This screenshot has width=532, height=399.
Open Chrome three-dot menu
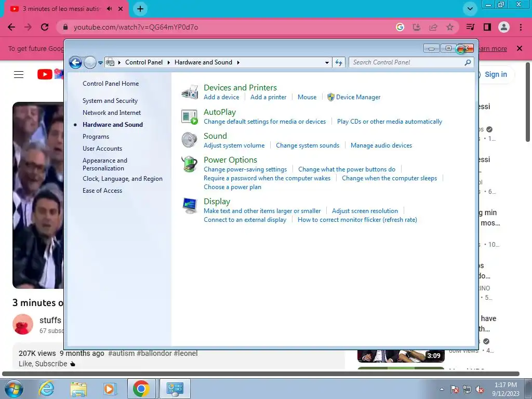pos(521,27)
